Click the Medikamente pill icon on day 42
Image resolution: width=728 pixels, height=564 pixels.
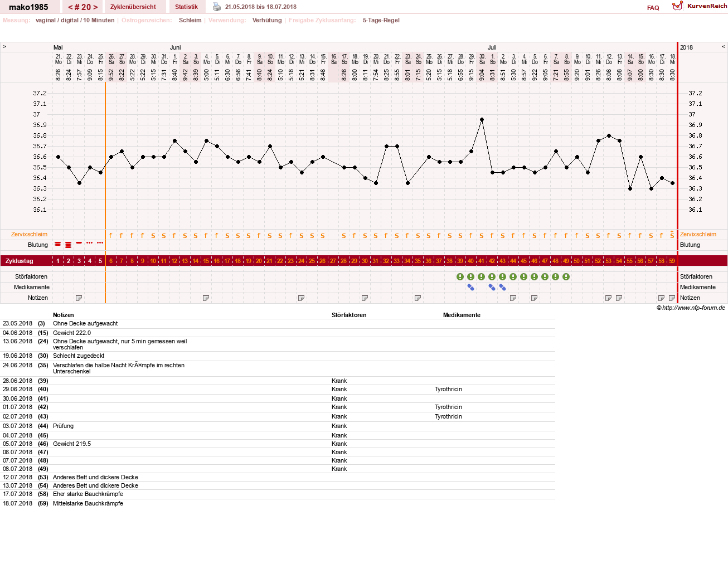pyautogui.click(x=492, y=288)
